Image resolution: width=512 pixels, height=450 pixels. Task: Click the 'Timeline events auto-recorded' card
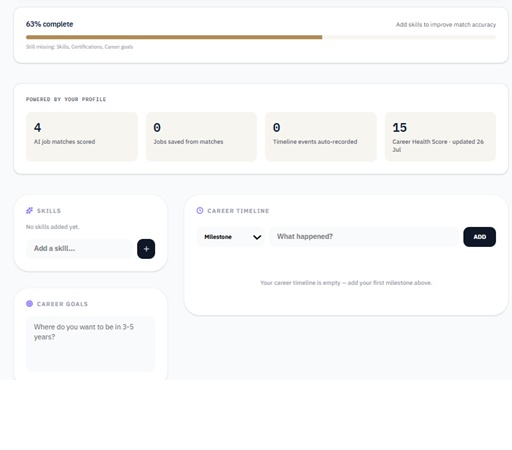[321, 137]
